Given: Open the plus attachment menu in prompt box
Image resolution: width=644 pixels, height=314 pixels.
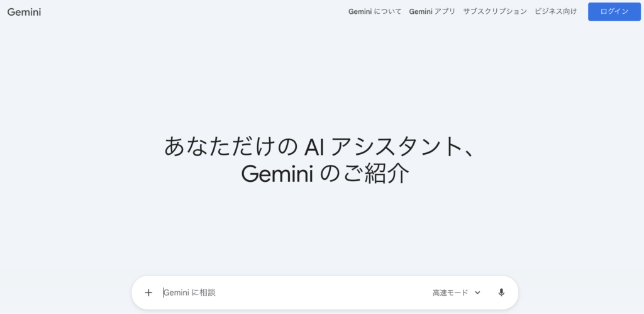Looking at the screenshot, I should coord(148,293).
